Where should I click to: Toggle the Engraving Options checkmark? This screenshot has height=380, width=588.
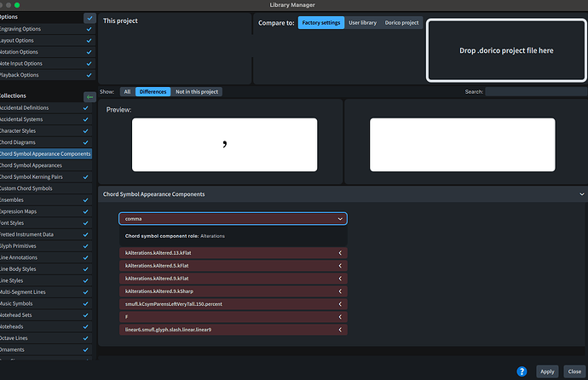tap(89, 29)
